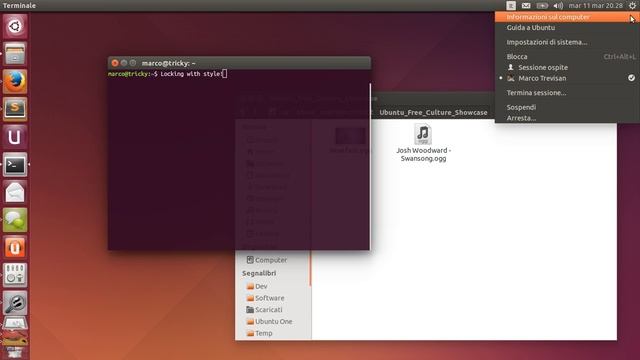
Task: Open the Software bookmark folder
Action: coord(265,298)
